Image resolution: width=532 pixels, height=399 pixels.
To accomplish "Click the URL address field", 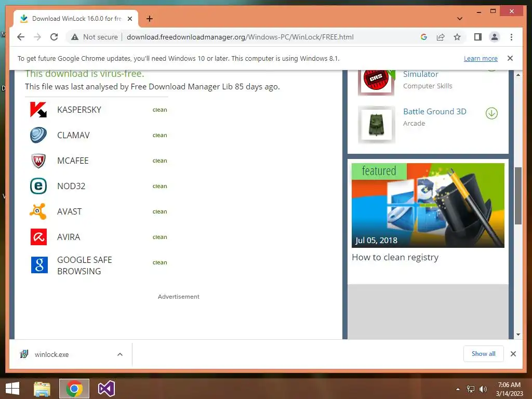I will click(240, 37).
